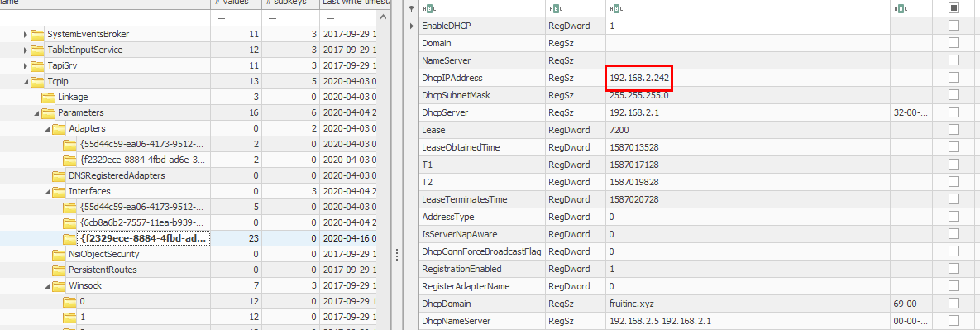
Task: Click folder icon of {6cb8a6b2-7557-11ea-b939 key
Action: coord(70,223)
